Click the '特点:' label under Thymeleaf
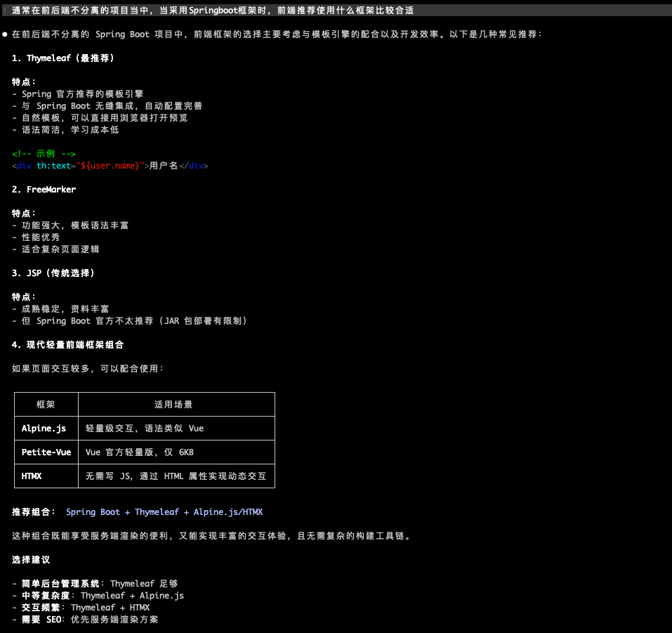Screen dimensions: 672x633 [x=24, y=82]
